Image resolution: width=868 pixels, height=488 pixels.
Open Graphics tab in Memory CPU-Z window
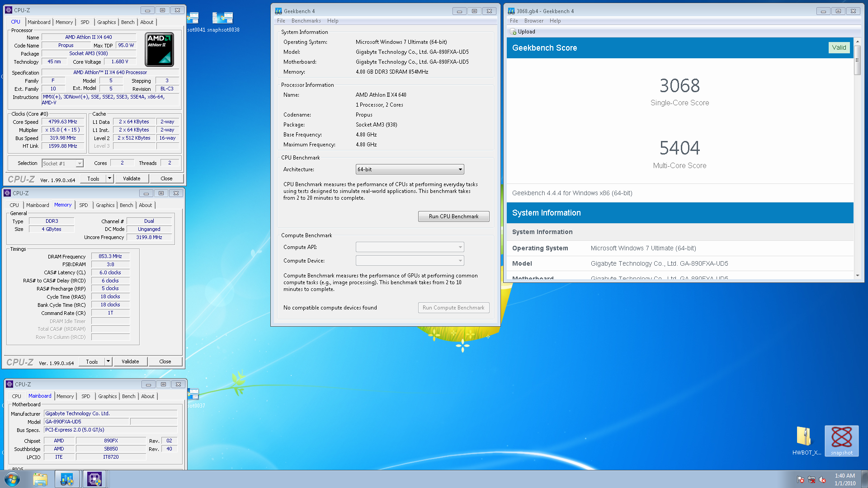tap(105, 205)
